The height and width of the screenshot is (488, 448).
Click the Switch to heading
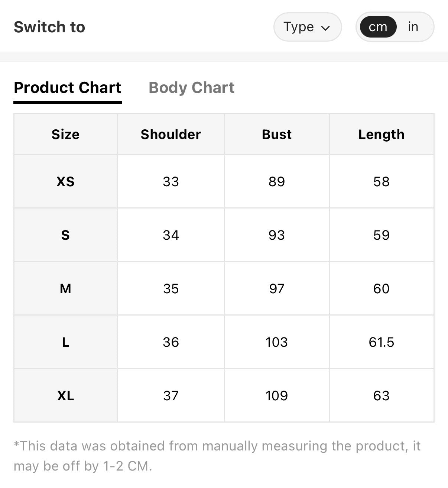(49, 27)
